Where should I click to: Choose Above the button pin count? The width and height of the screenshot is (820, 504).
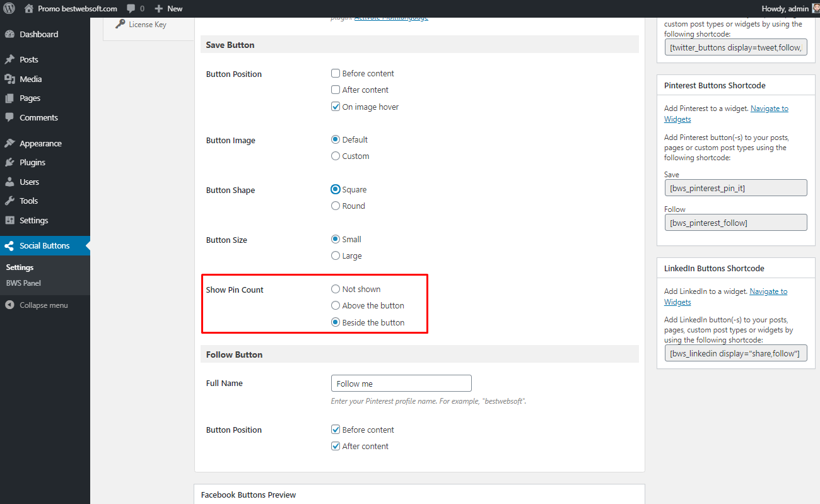tap(336, 305)
